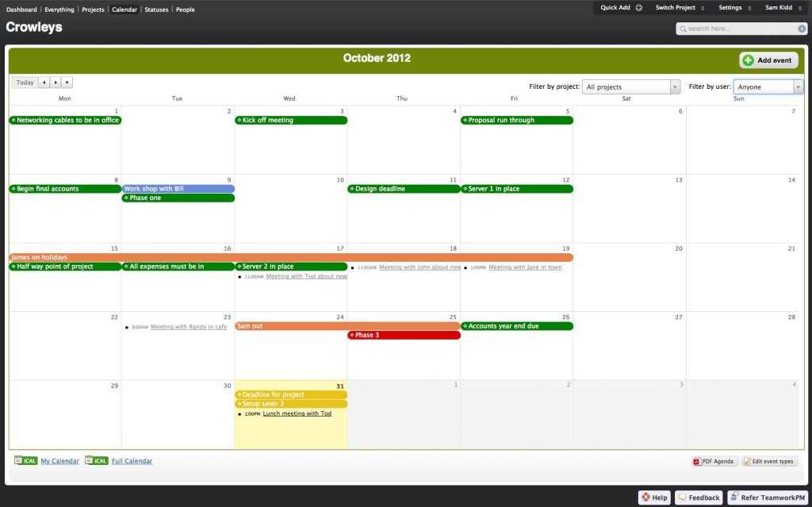
Task: Click the lifebuoy Help icon
Action: click(645, 497)
